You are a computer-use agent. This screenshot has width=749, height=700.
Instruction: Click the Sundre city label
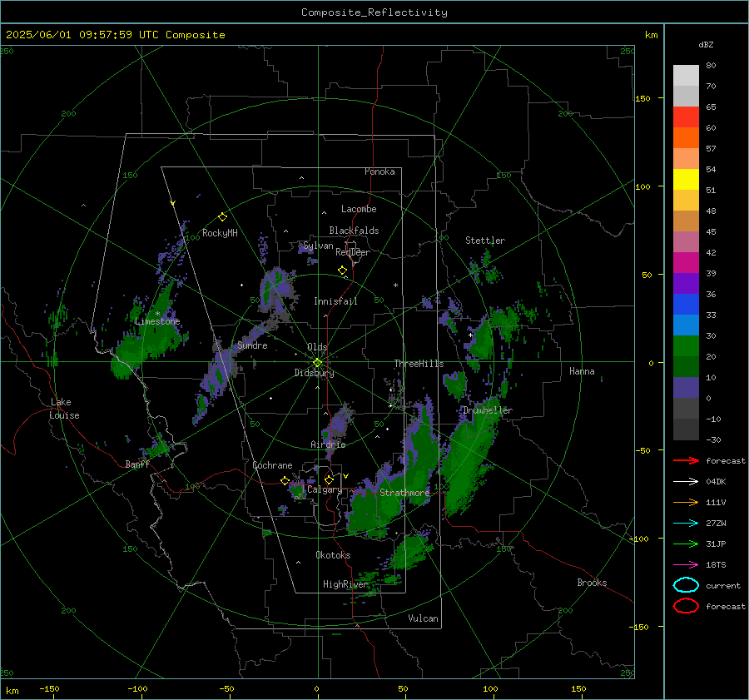click(x=252, y=345)
